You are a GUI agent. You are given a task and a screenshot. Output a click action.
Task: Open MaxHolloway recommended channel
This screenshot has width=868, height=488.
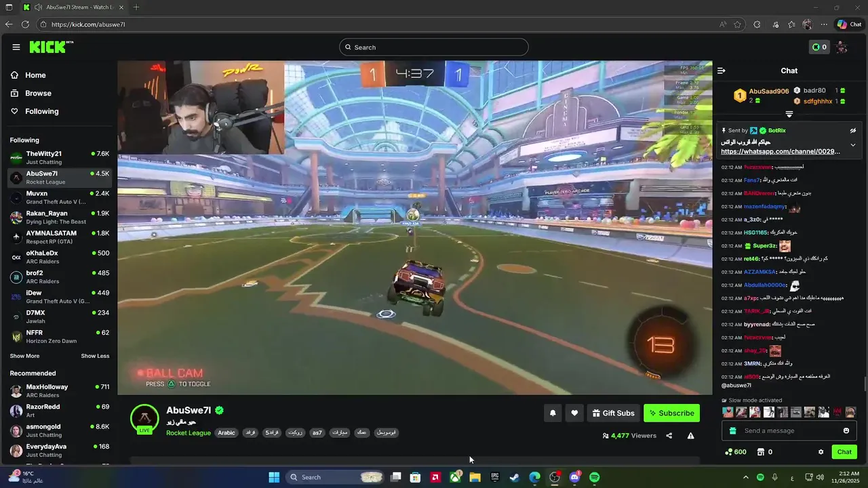(x=60, y=391)
